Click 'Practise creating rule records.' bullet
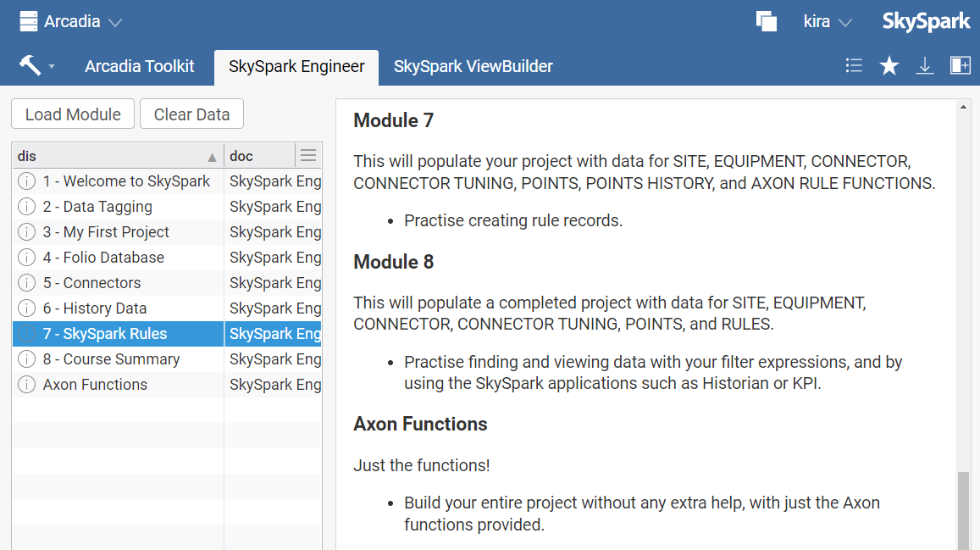The height and width of the screenshot is (550, 980). (513, 220)
